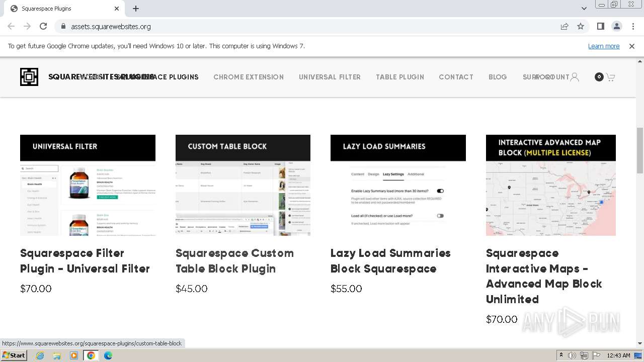Click the Universal Filter product thumbnail
Viewport: 644px width, 362px height.
88,185
